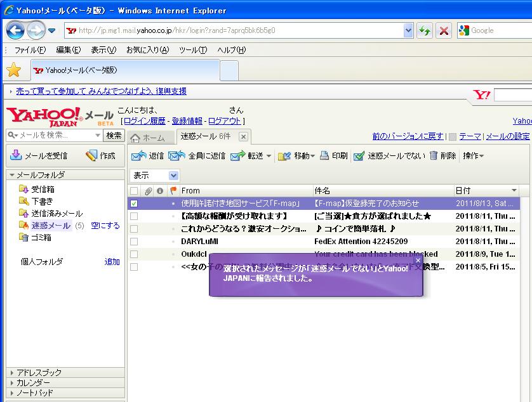Sort by the flag column icon
Image resolution: width=532 pixels, height=402 pixels.
pos(173,190)
